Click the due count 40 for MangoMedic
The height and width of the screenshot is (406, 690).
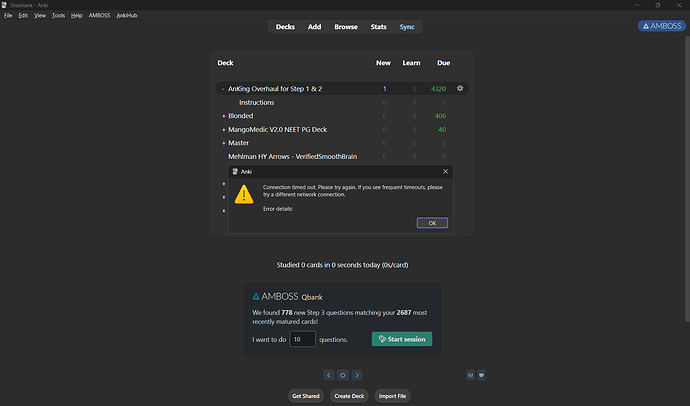point(442,130)
